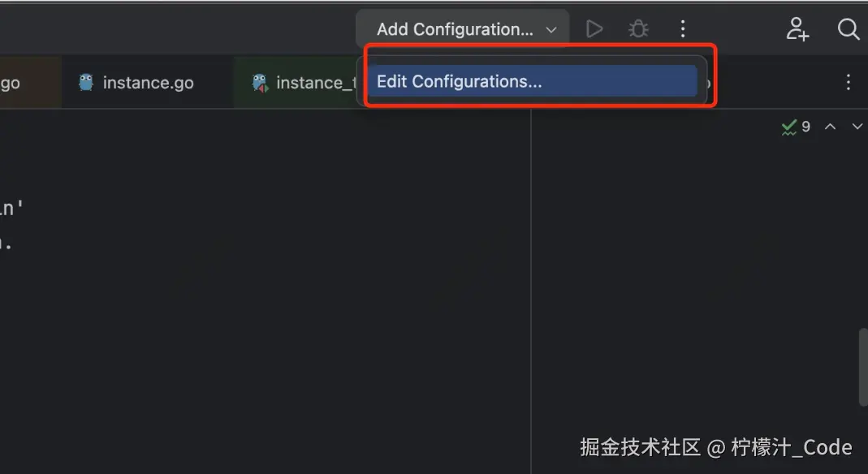Click the problem count number 9

pos(806,127)
